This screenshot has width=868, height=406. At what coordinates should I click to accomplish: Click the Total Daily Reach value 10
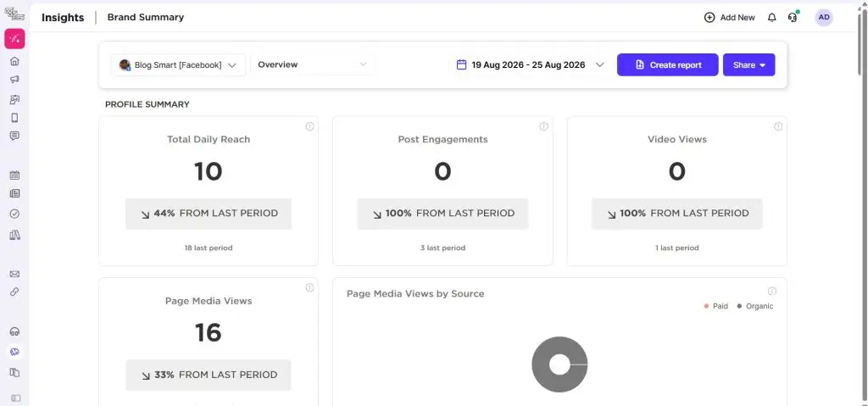[x=209, y=172]
